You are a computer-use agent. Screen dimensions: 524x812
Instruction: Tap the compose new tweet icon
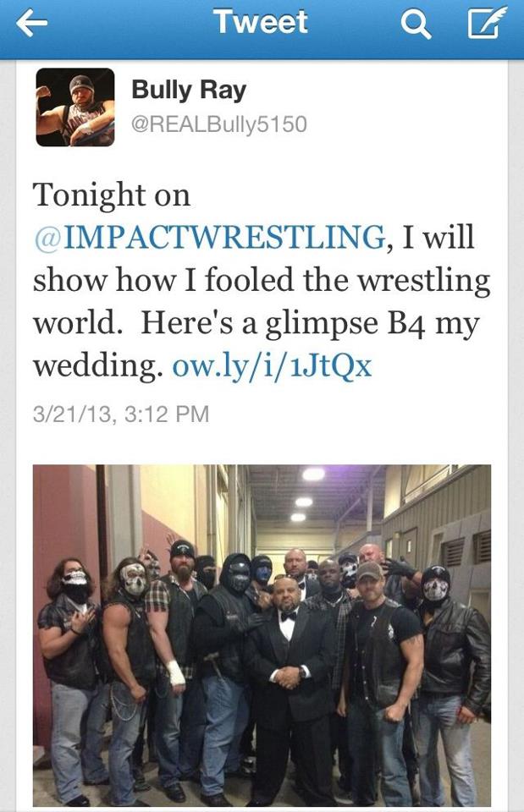(484, 24)
